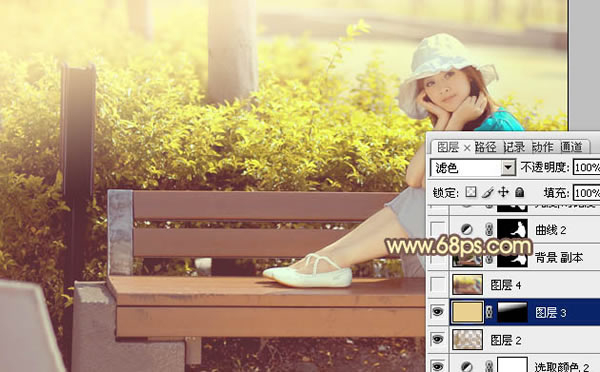The image size is (600, 372).
Task: Select the layer named 图层 4
Action: point(506,285)
